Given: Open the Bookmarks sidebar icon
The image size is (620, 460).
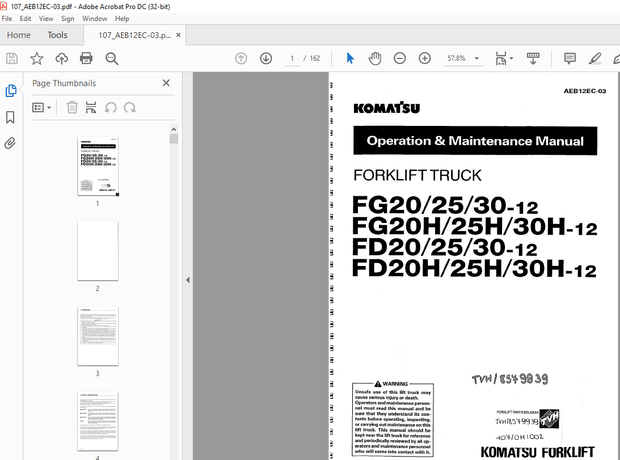Looking at the screenshot, I should tap(10, 117).
